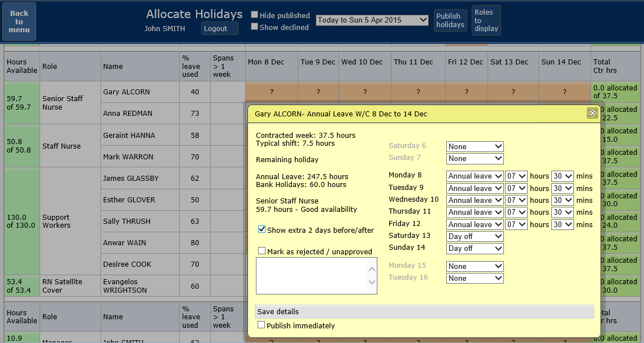Open Thursday 11 hours dropdown
This screenshot has width=644, height=343.
(516, 212)
